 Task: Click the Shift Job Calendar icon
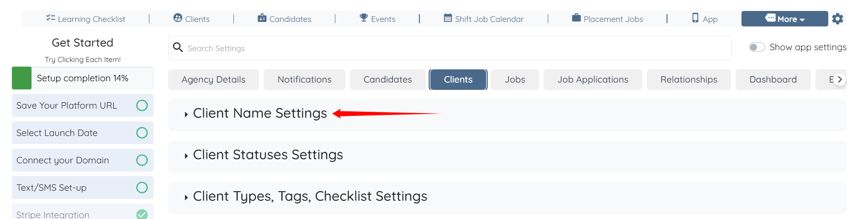coord(448,18)
